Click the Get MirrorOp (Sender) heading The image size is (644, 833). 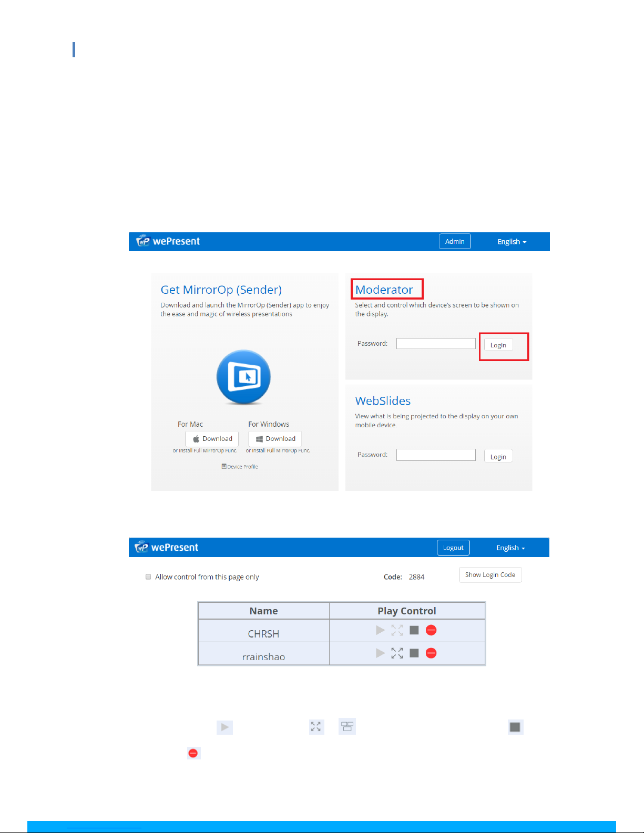tap(221, 290)
